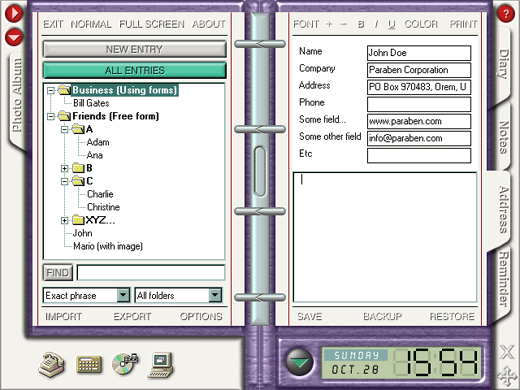This screenshot has height=390, width=520.
Task: Click the computer icon at bottom
Action: point(161,365)
